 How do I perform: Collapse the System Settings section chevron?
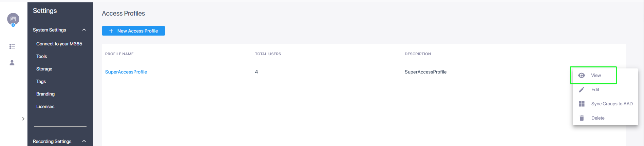click(x=84, y=30)
